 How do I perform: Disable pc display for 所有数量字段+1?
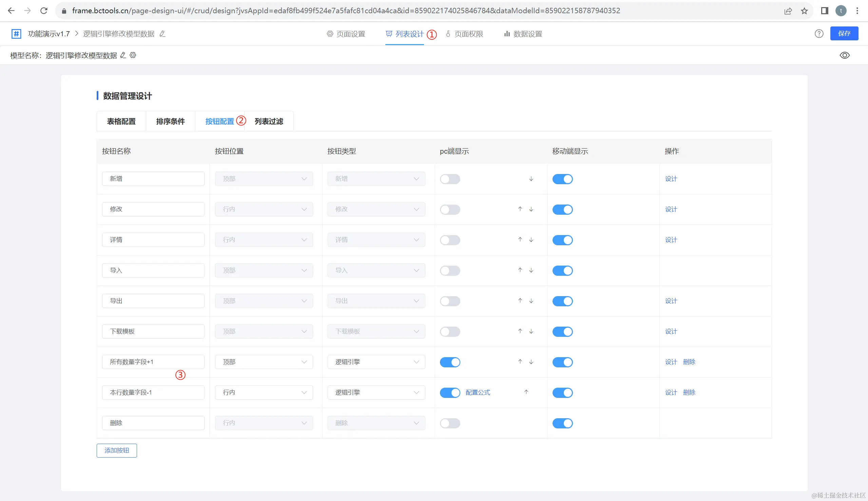point(450,362)
